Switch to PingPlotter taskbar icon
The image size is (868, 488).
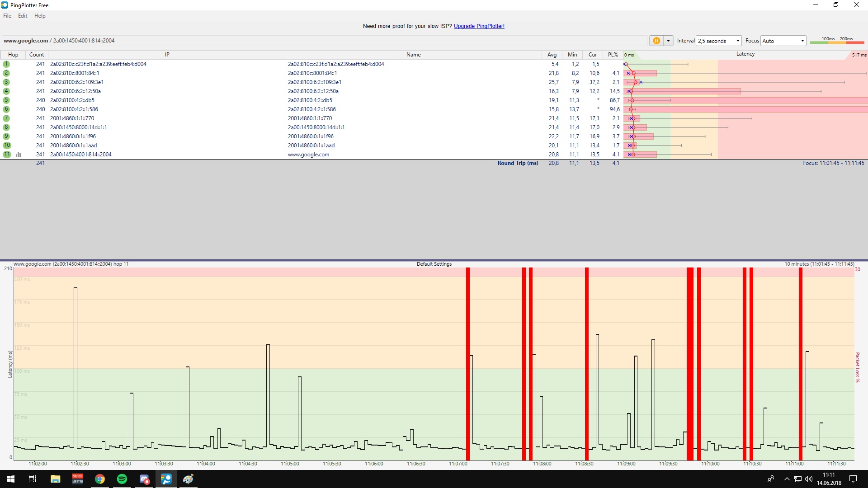coord(166,479)
